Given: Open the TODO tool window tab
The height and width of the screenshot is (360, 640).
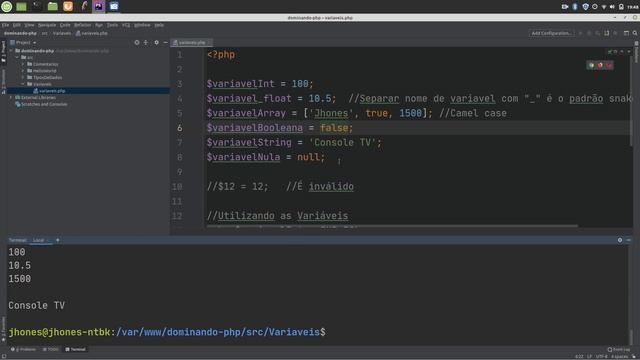Looking at the screenshot, I should point(51,349).
